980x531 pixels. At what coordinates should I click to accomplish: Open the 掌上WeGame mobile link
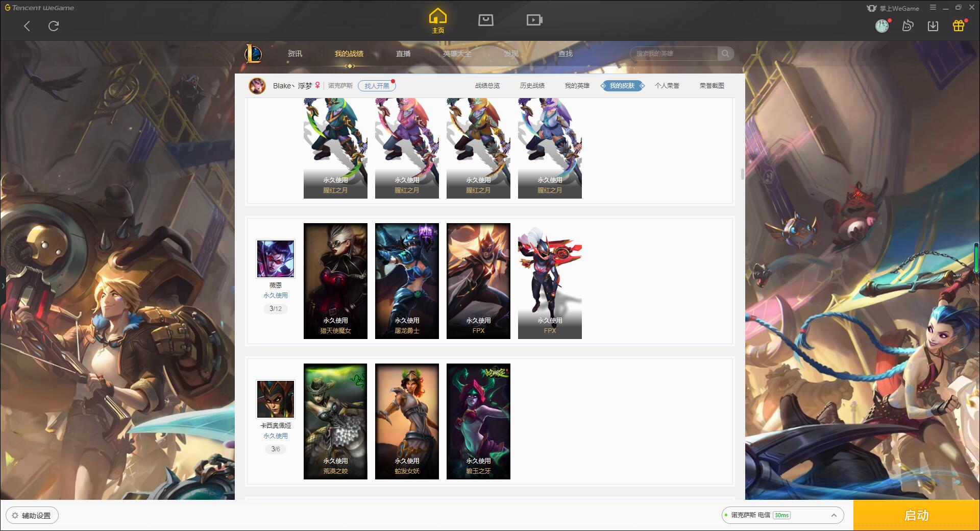pyautogui.click(x=893, y=8)
